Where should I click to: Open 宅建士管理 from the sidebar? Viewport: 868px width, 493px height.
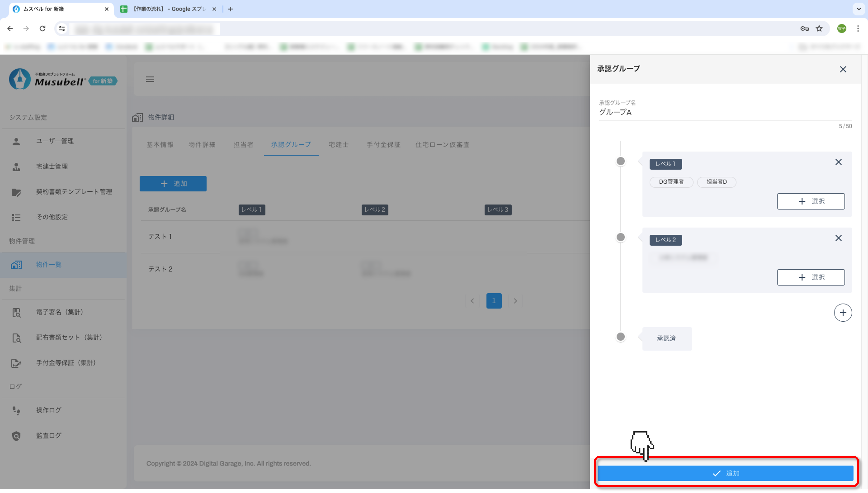[x=52, y=167]
